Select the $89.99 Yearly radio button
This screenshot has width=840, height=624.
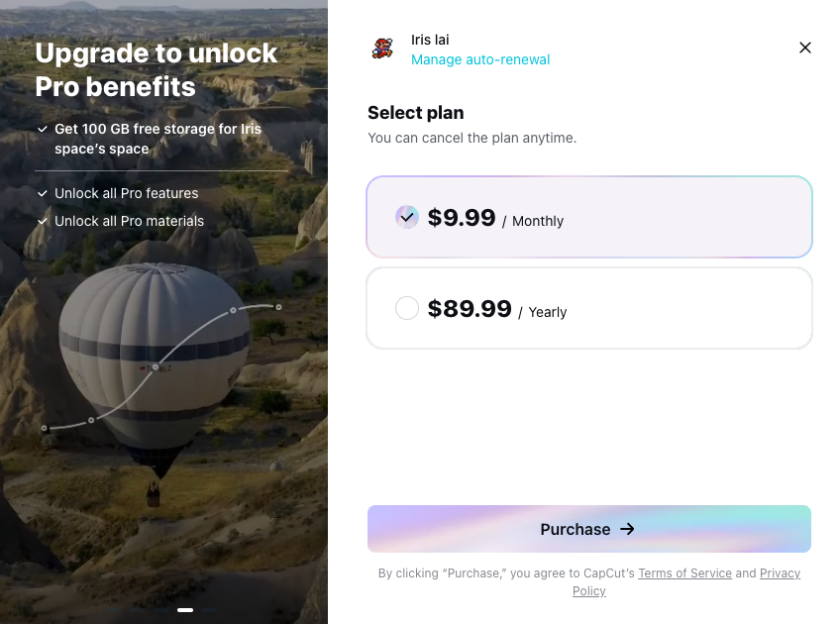point(406,308)
